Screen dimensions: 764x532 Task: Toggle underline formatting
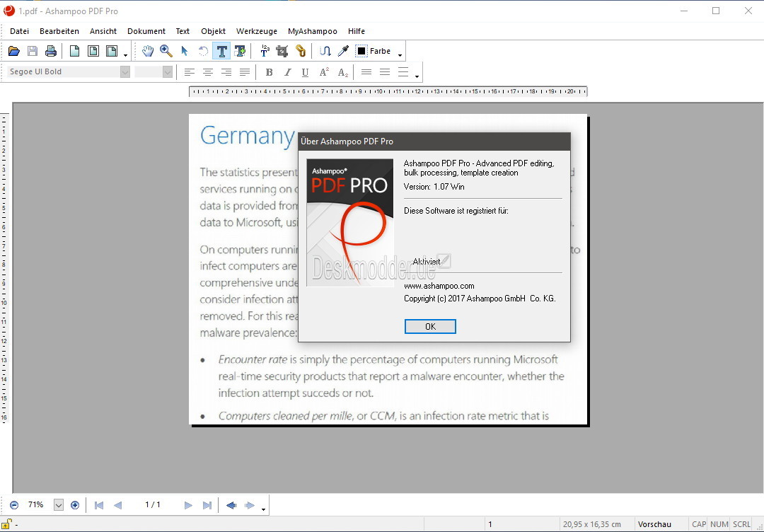[x=305, y=72]
